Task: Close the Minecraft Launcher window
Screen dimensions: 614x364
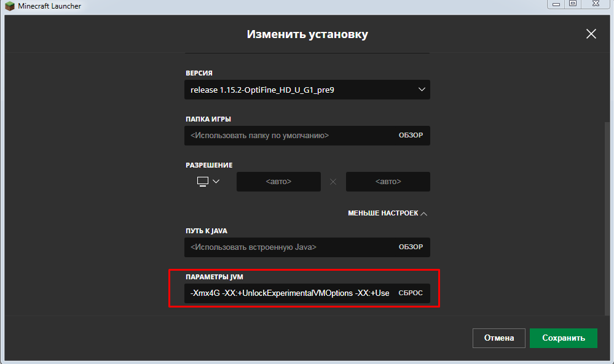Action: pos(596,4)
